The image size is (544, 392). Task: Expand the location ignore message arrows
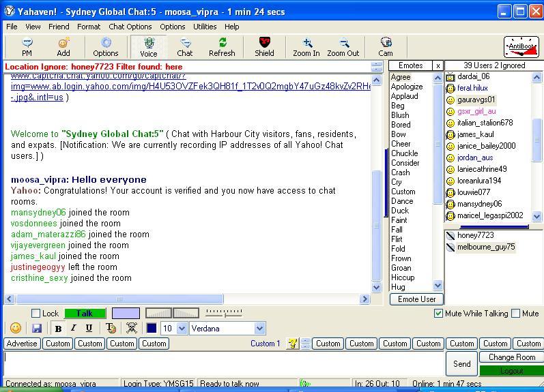(376, 67)
